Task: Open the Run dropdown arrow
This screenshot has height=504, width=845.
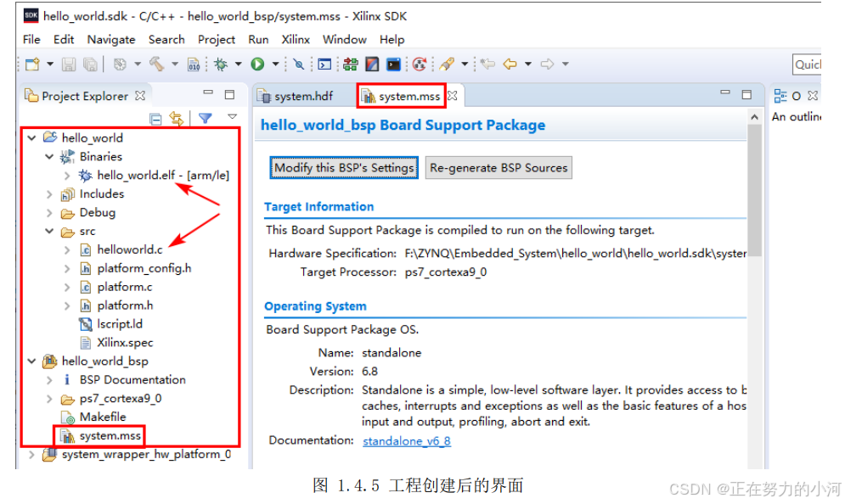Action: pyautogui.click(x=275, y=64)
